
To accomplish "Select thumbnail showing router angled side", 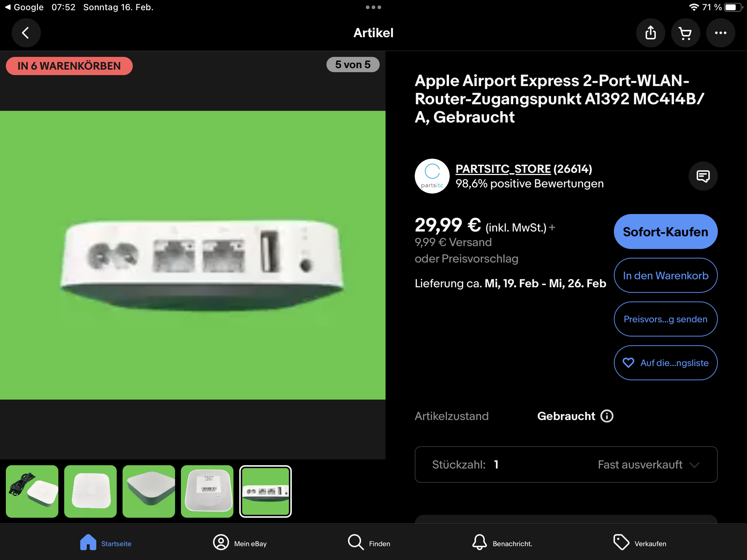I will (149, 491).
